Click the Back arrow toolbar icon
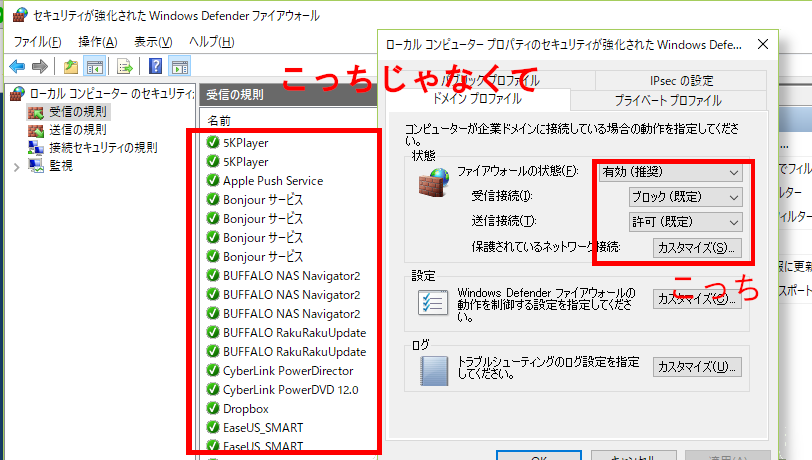The height and width of the screenshot is (460, 812). pyautogui.click(x=17, y=66)
